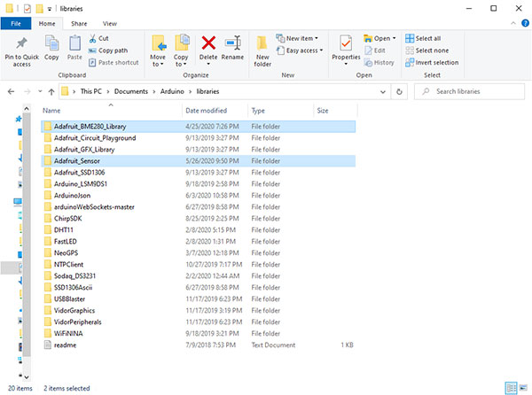The image size is (532, 395).
Task: Create a New folder from the ribbon
Action: (262, 50)
